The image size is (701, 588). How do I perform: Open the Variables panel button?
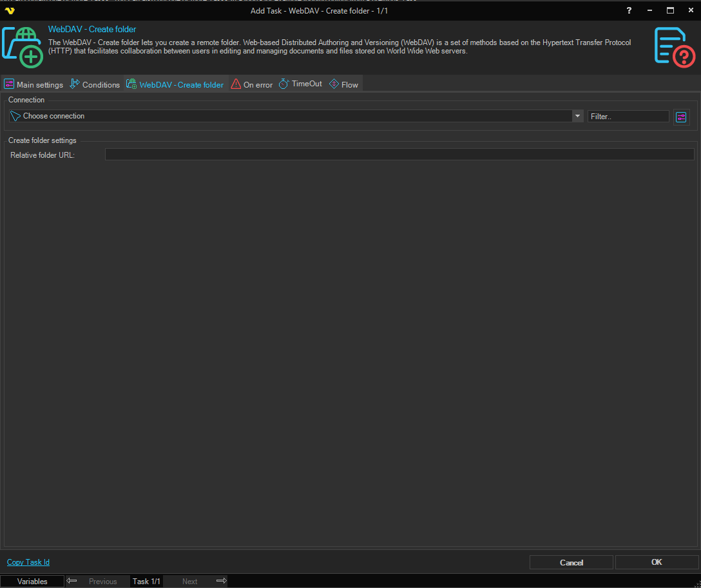(x=32, y=581)
